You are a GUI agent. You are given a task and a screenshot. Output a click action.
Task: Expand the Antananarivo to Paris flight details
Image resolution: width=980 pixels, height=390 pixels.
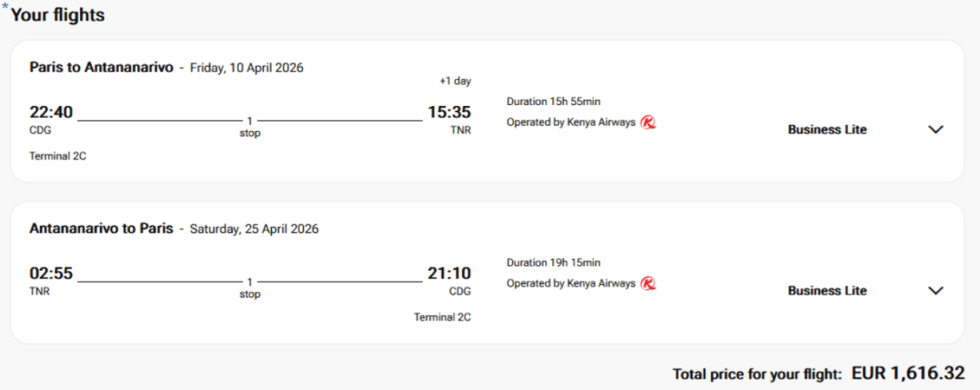935,290
